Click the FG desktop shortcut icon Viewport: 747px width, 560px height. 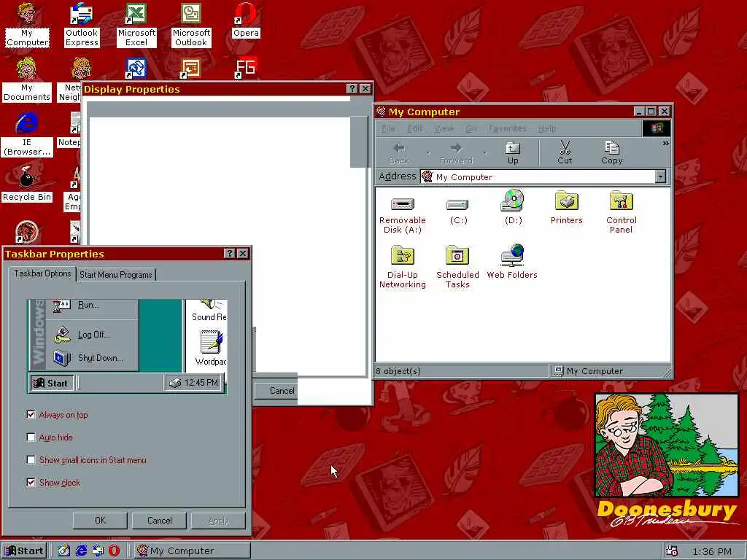pos(246,68)
